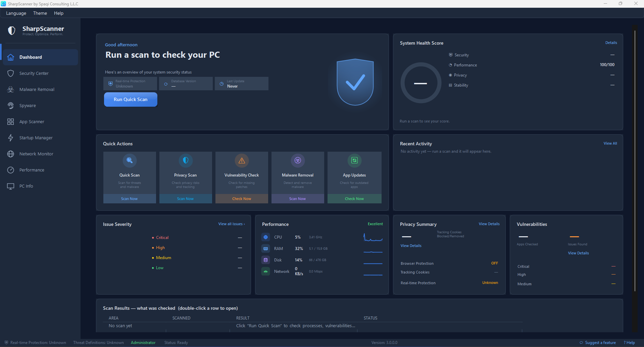Click the Privacy icon in System Health Score

(450, 75)
